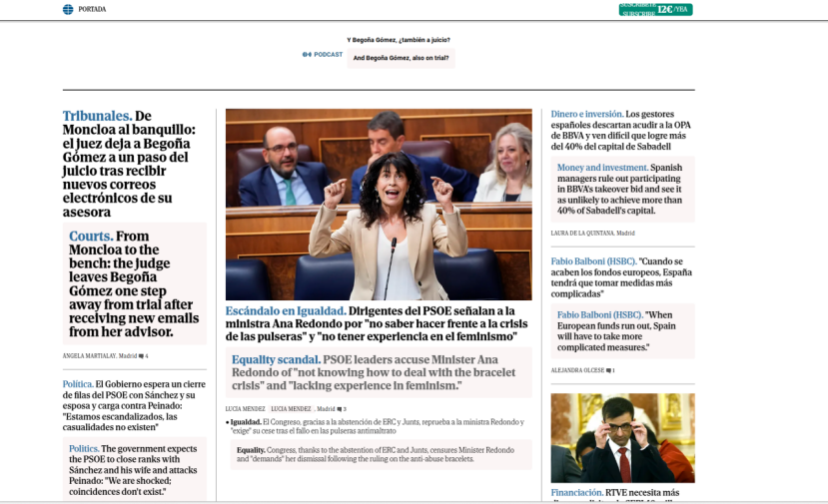Image resolution: width=828 pixels, height=504 pixels.
Task: Click the podcast audio icon
Action: click(307, 54)
